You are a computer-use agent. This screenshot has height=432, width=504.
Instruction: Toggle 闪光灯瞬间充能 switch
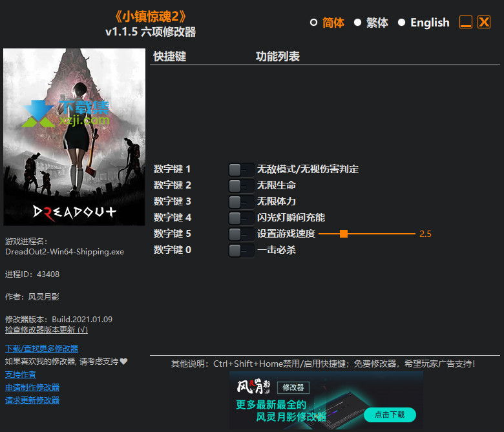(241, 218)
